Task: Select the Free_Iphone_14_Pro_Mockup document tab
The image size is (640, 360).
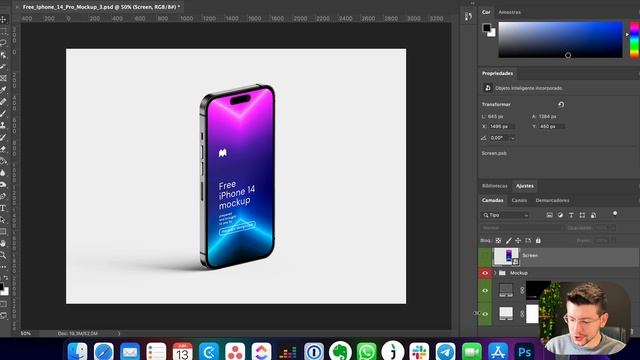Action: tap(101, 7)
